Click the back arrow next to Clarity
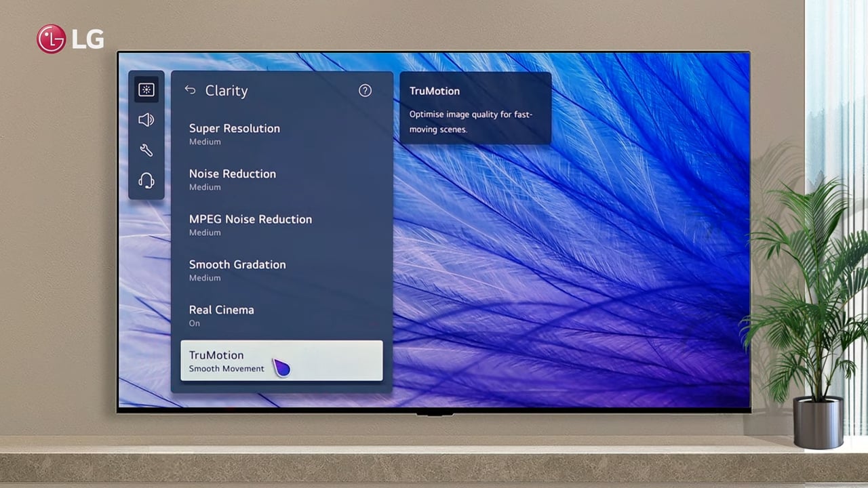Viewport: 868px width, 488px height. [191, 90]
